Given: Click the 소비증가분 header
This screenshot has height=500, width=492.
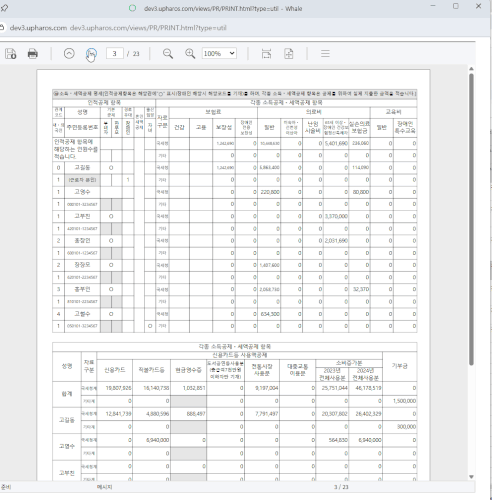Looking at the screenshot, I should point(349,363).
